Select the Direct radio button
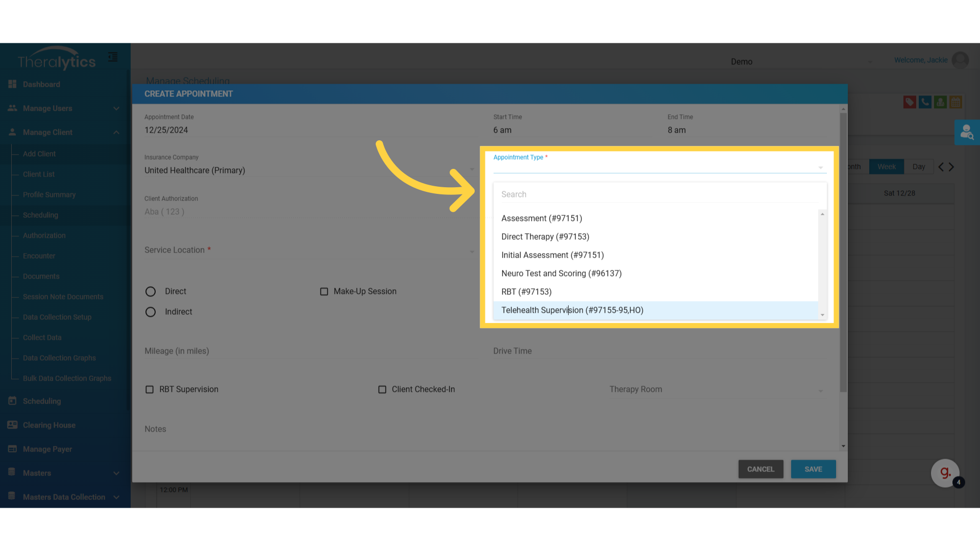Screen dimensions: 980x551 coord(151,291)
